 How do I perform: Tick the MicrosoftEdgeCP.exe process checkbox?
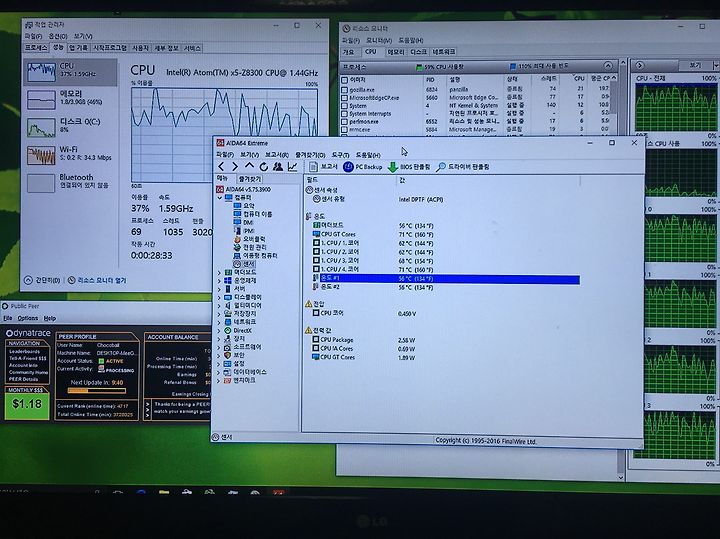click(344, 98)
